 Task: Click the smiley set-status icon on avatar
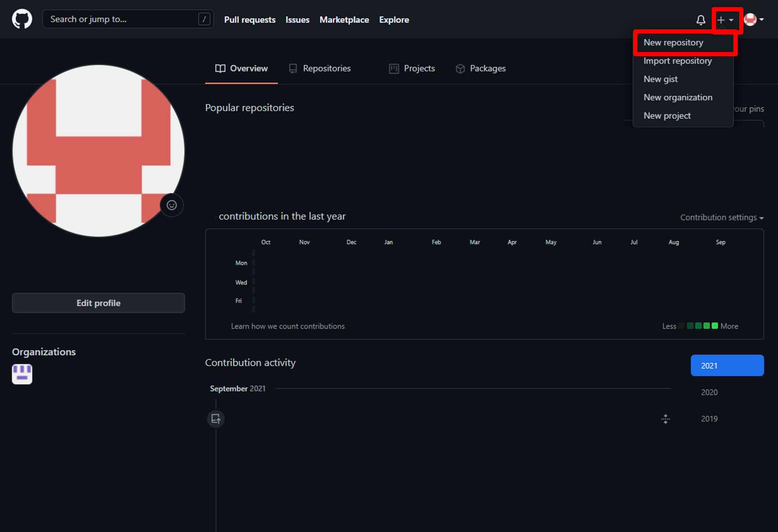pyautogui.click(x=172, y=205)
